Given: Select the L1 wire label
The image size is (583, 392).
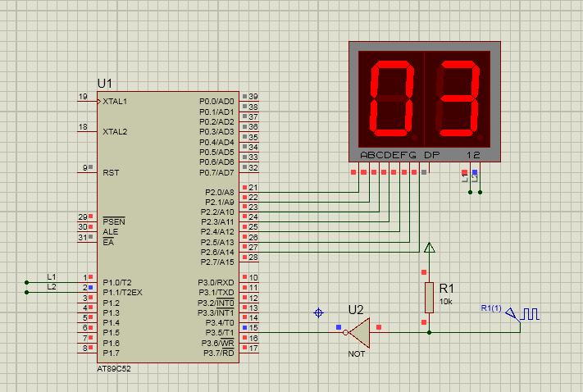Looking at the screenshot, I should 52,276.
